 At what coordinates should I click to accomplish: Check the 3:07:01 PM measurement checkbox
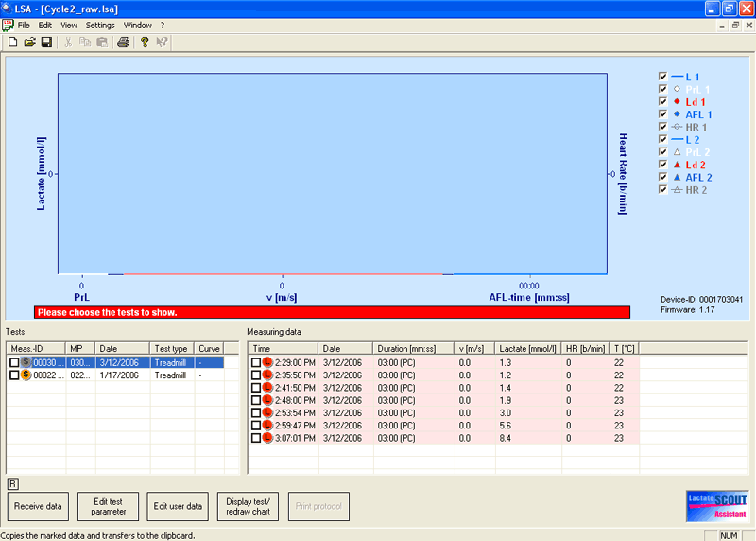256,438
